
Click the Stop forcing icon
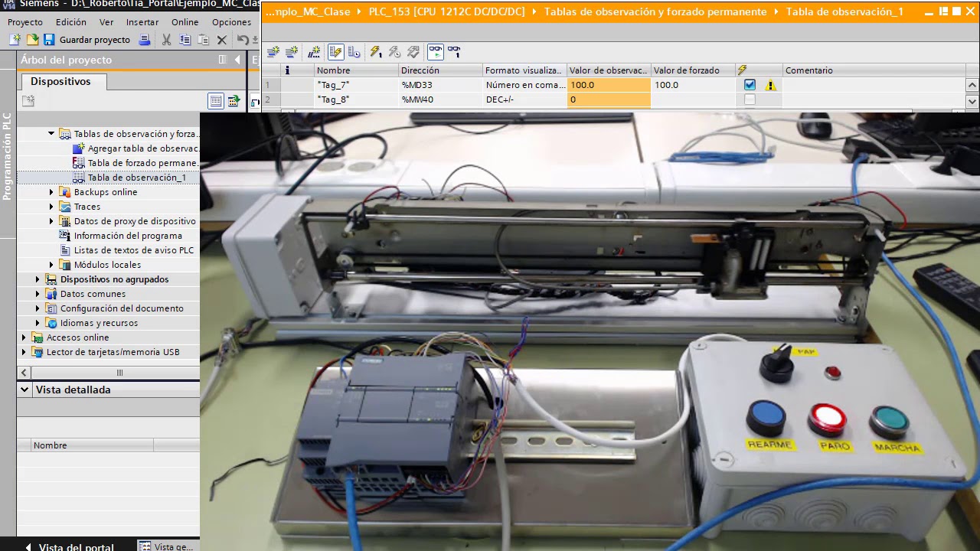point(413,52)
